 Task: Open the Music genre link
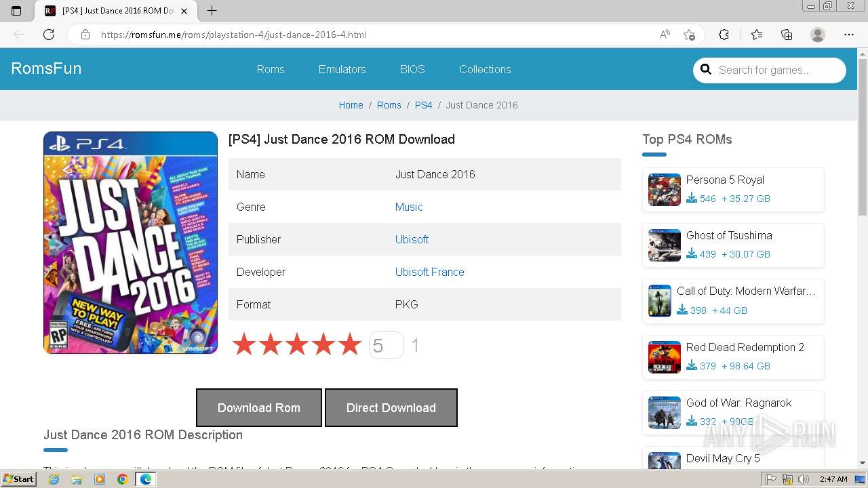click(409, 207)
